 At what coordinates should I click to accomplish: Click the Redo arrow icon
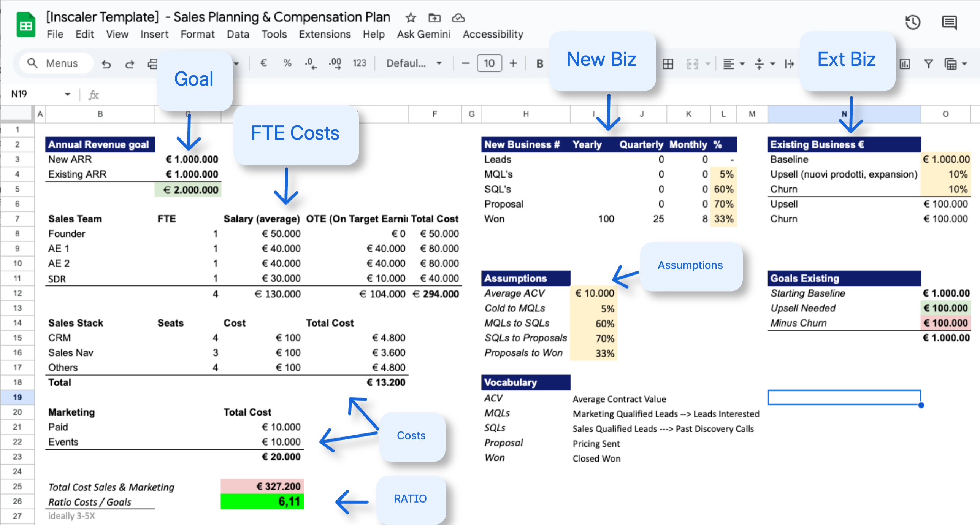tap(129, 64)
